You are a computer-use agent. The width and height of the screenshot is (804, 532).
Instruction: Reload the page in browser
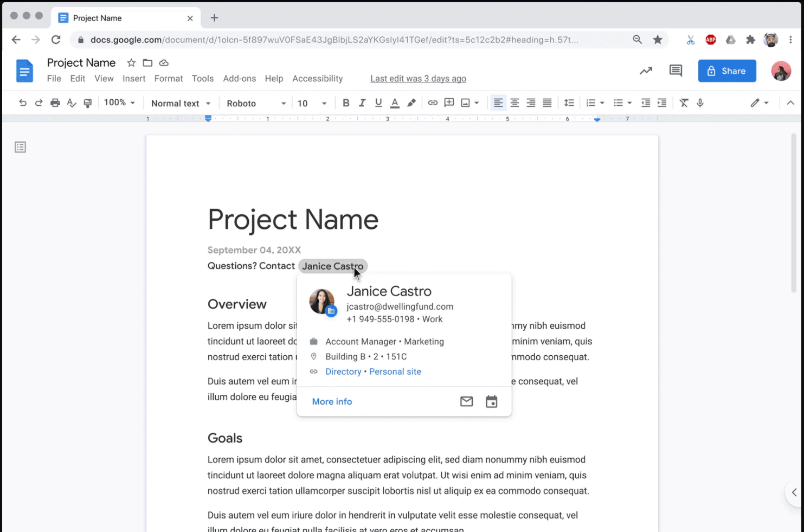56,40
